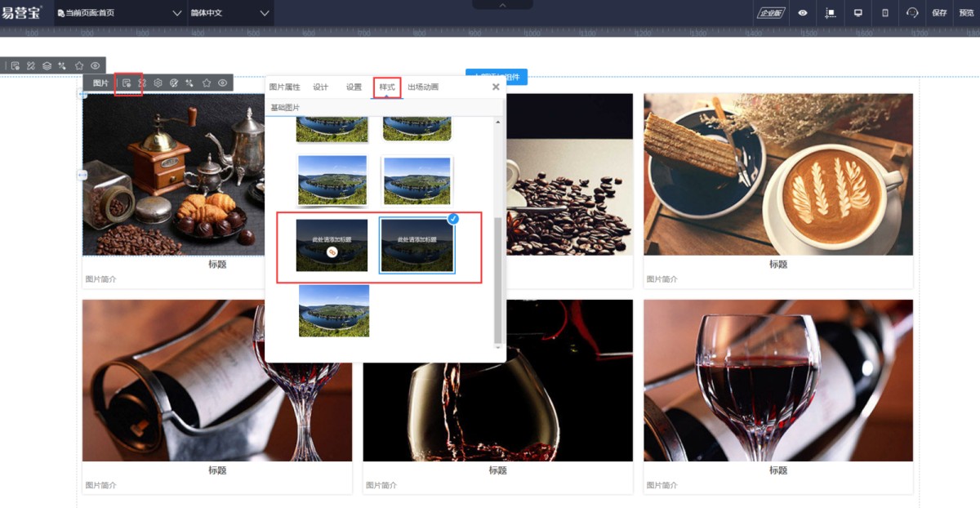Image resolution: width=980 pixels, height=508 pixels.
Task: Click the star favorite icon in 图片 toolbar
Action: (x=207, y=83)
